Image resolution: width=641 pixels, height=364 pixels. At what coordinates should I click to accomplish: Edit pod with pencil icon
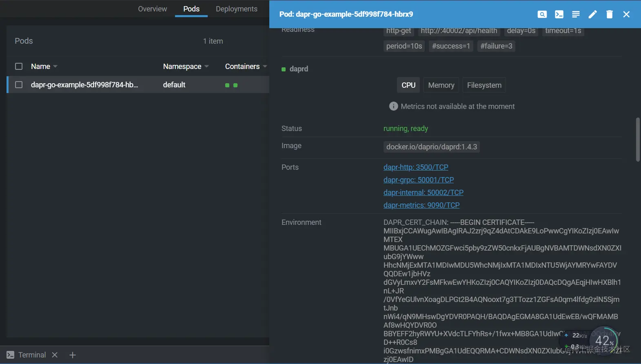click(592, 14)
